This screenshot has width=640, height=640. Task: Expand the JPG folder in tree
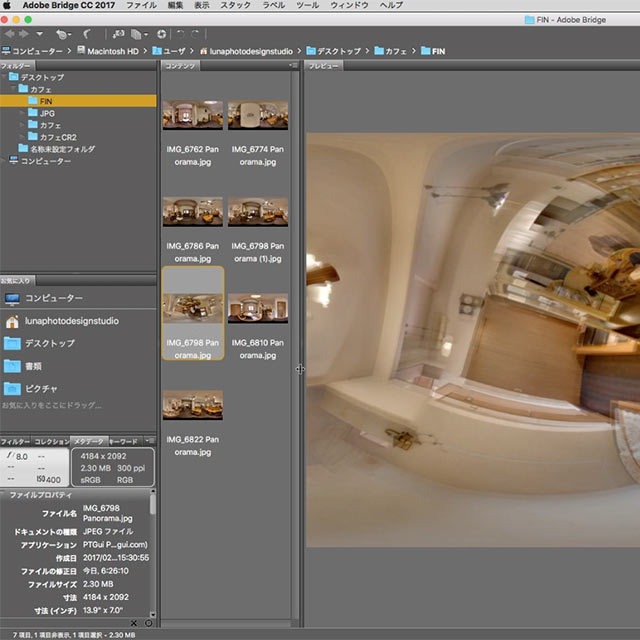(21, 113)
